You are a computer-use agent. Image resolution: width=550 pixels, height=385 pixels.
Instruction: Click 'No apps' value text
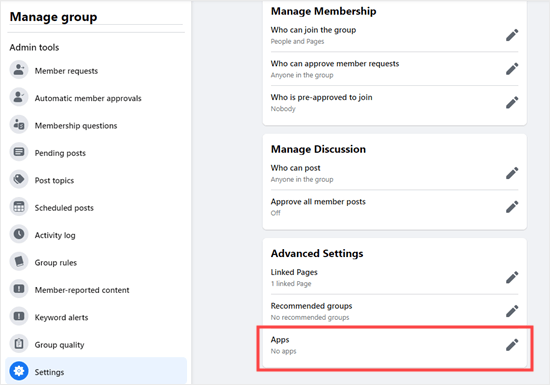coord(283,351)
